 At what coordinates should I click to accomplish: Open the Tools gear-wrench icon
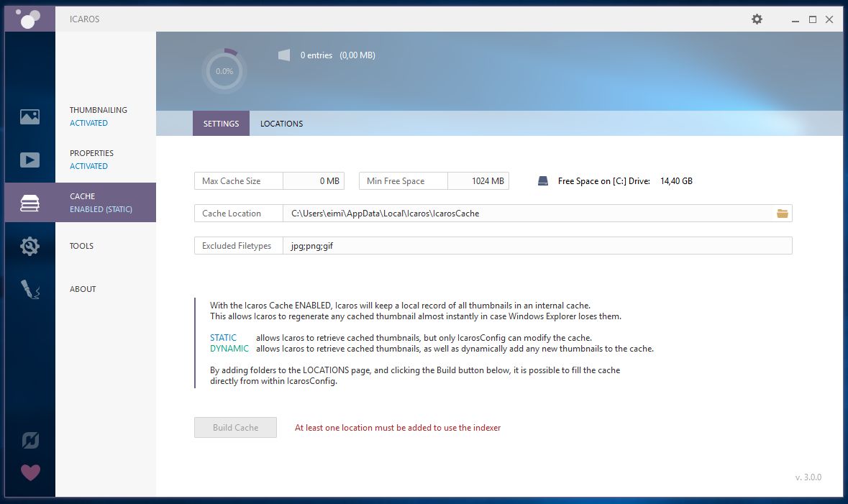pos(29,246)
